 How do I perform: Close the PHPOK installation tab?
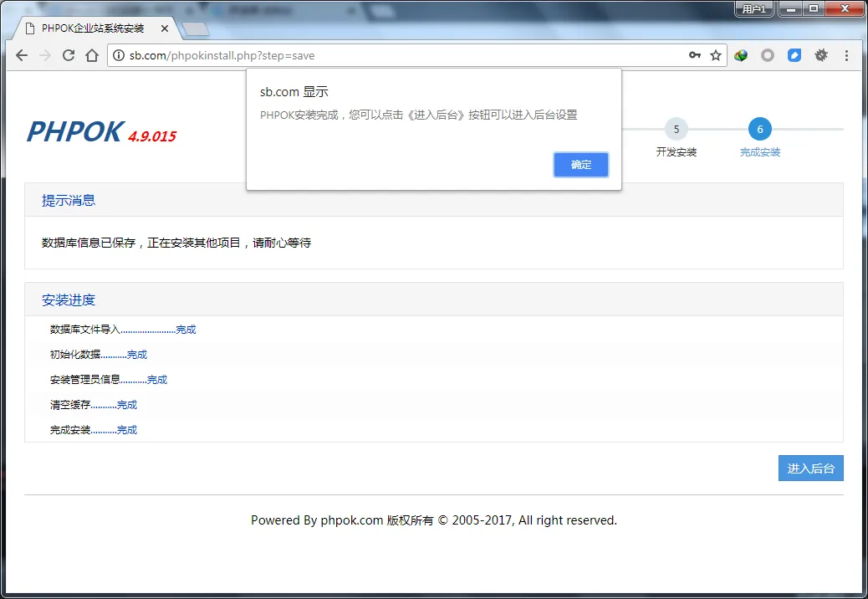click(165, 28)
